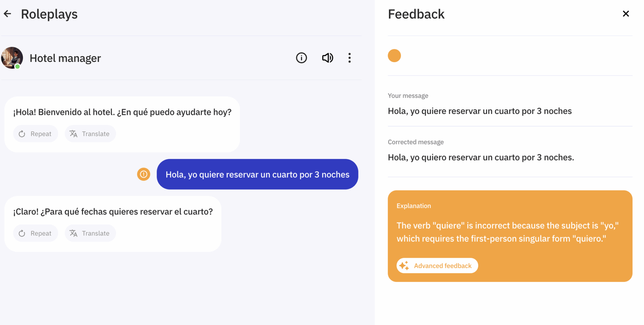Select your blue message bubble
644x325 pixels.
257,174
